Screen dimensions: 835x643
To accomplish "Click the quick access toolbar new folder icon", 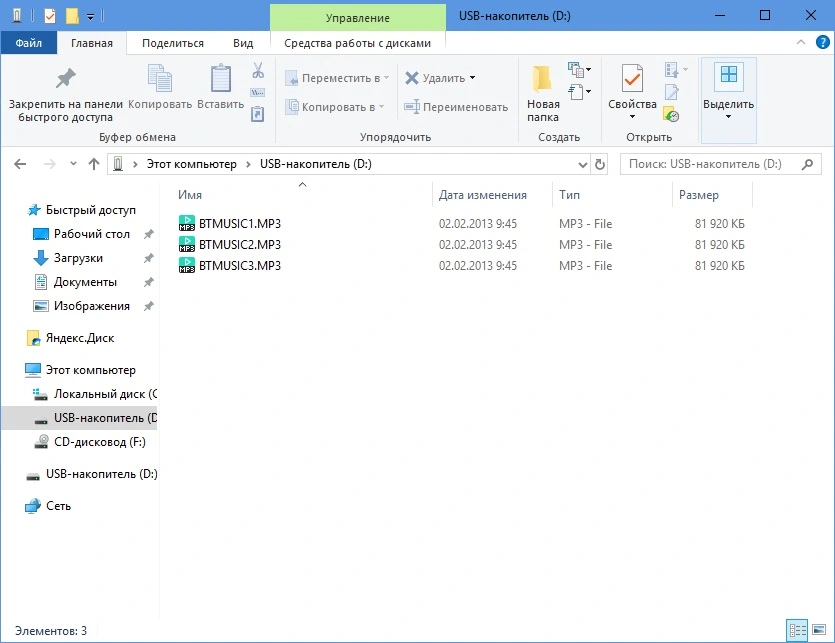I will (72, 16).
